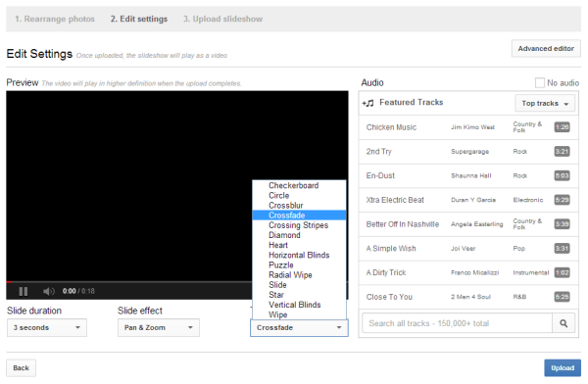Click artist name Franco Micalizzi

click(474, 272)
